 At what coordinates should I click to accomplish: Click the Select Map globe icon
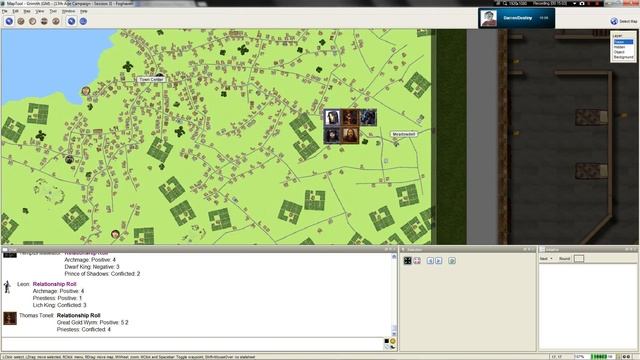614,21
